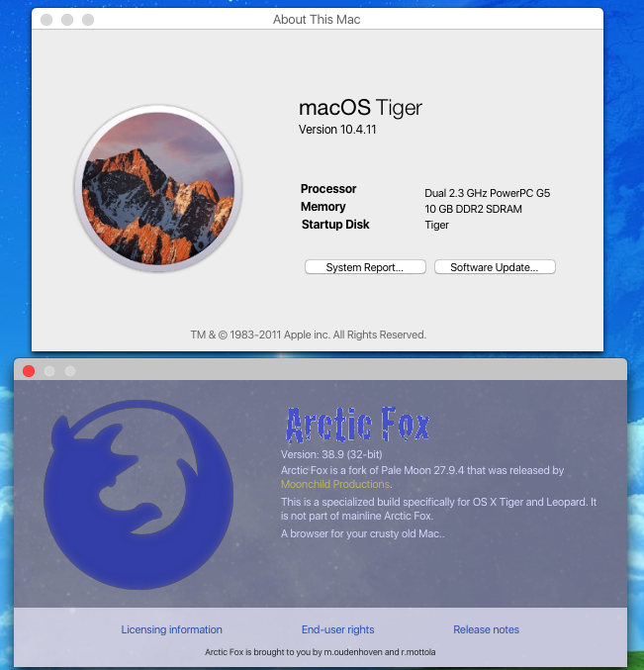Click the About This Mac minimize dot
This screenshot has height=670, width=644.
point(67,20)
